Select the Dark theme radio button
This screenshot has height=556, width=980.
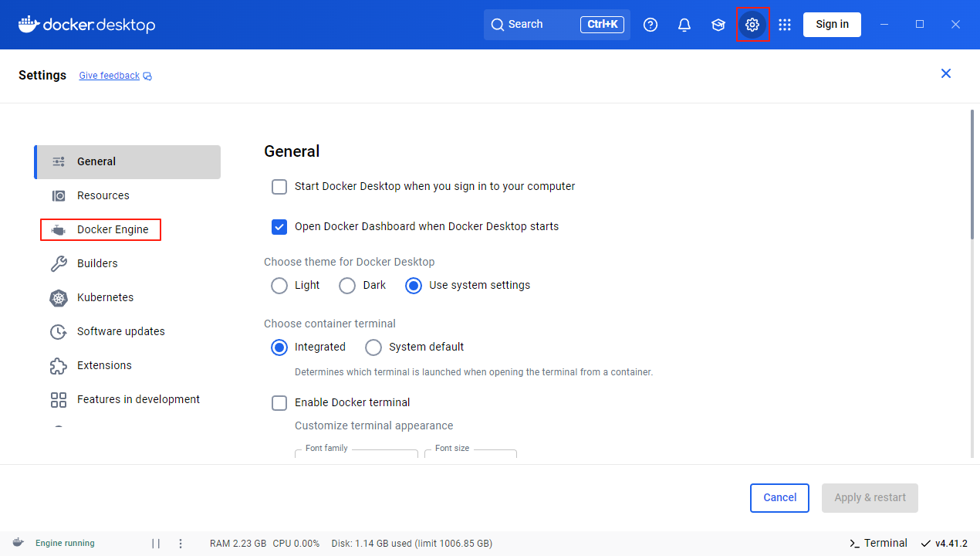point(347,286)
